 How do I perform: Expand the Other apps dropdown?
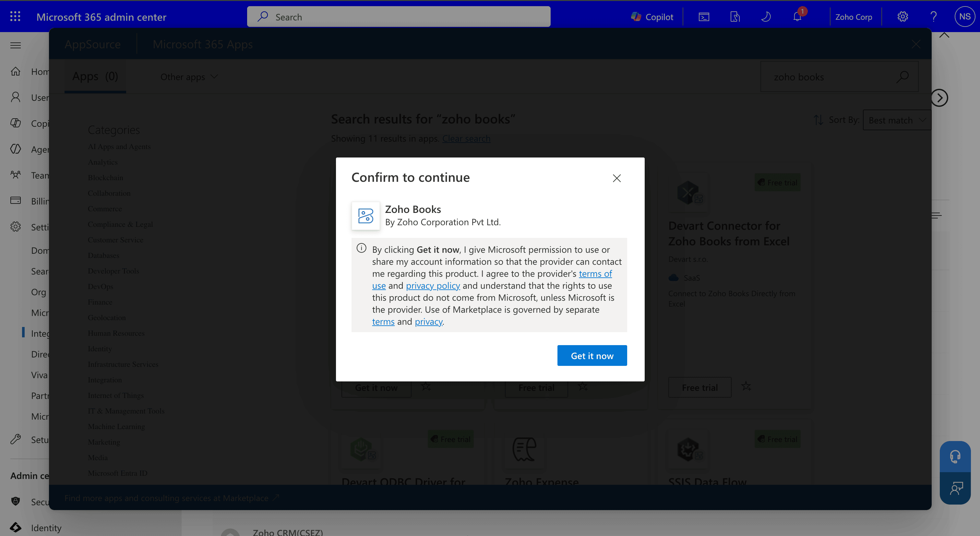(189, 77)
